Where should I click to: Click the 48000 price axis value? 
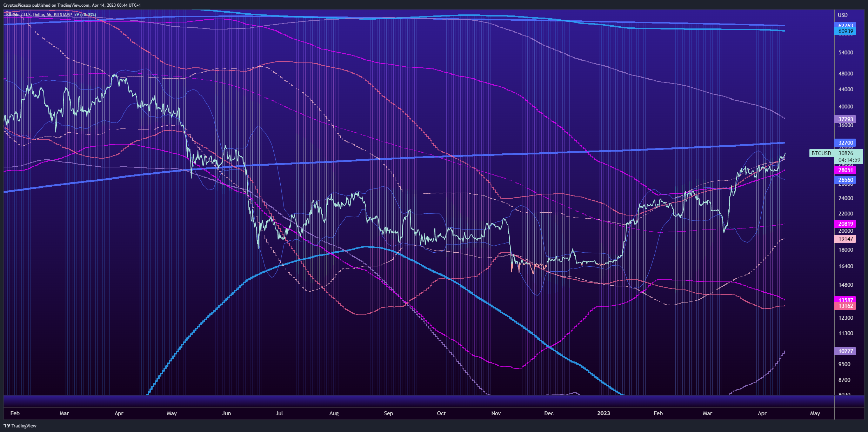[846, 73]
